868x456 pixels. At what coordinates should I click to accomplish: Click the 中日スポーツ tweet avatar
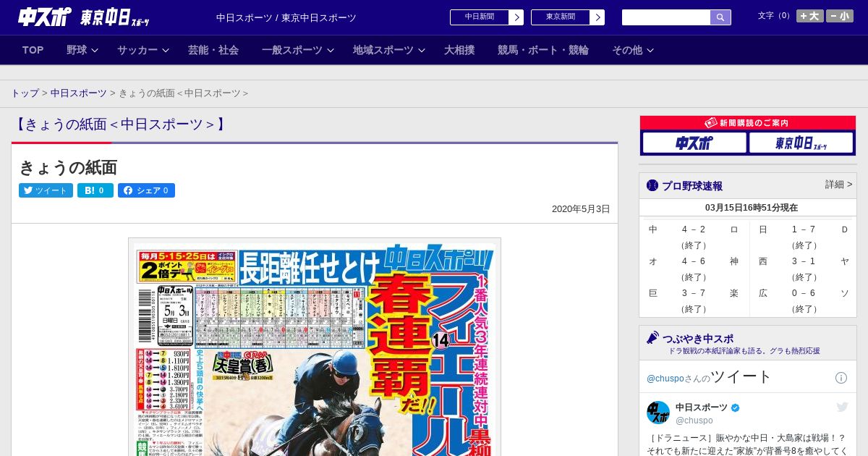(658, 413)
